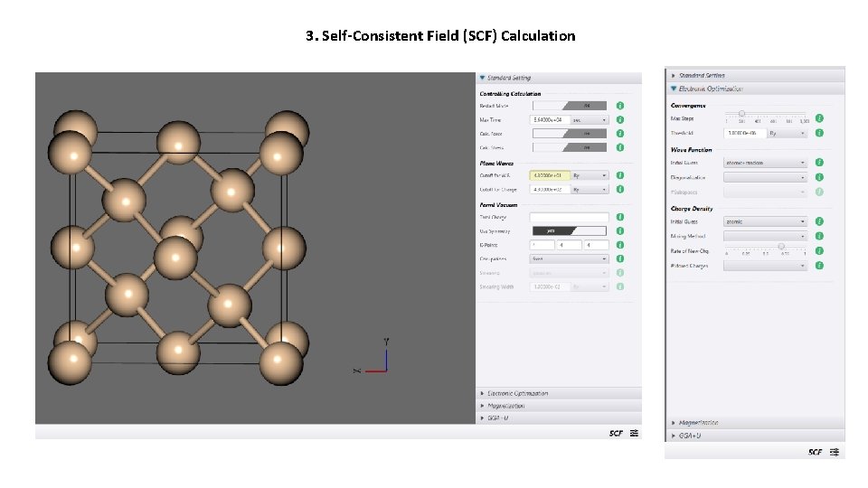
Task: Click the info icon next to Max Time
Action: click(x=620, y=119)
